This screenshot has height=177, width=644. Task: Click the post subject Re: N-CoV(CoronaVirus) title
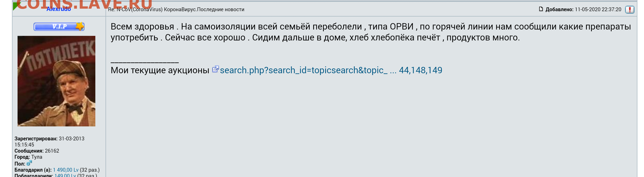click(176, 10)
